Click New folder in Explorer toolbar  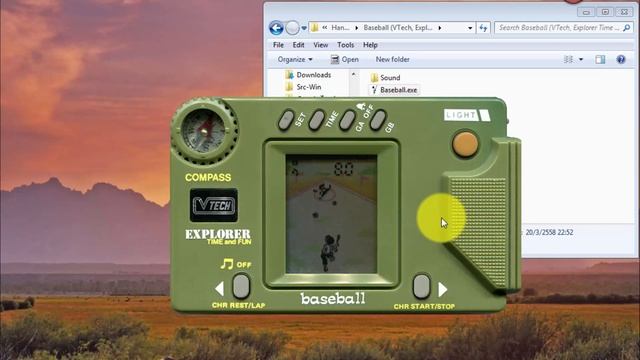coord(392,60)
